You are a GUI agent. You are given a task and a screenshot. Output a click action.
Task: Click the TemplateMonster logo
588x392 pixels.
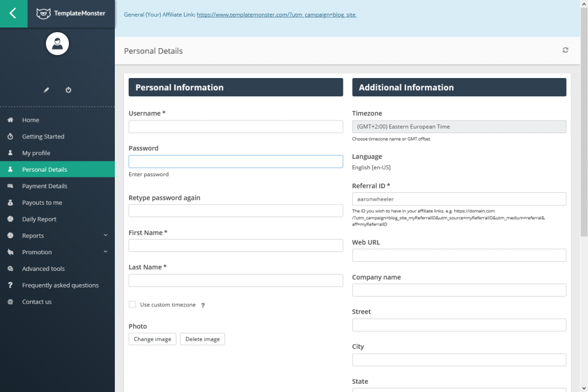coord(71,14)
